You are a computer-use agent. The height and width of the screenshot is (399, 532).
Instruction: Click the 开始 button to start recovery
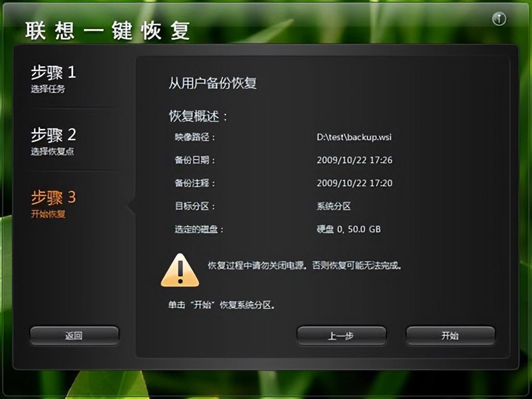click(x=450, y=336)
